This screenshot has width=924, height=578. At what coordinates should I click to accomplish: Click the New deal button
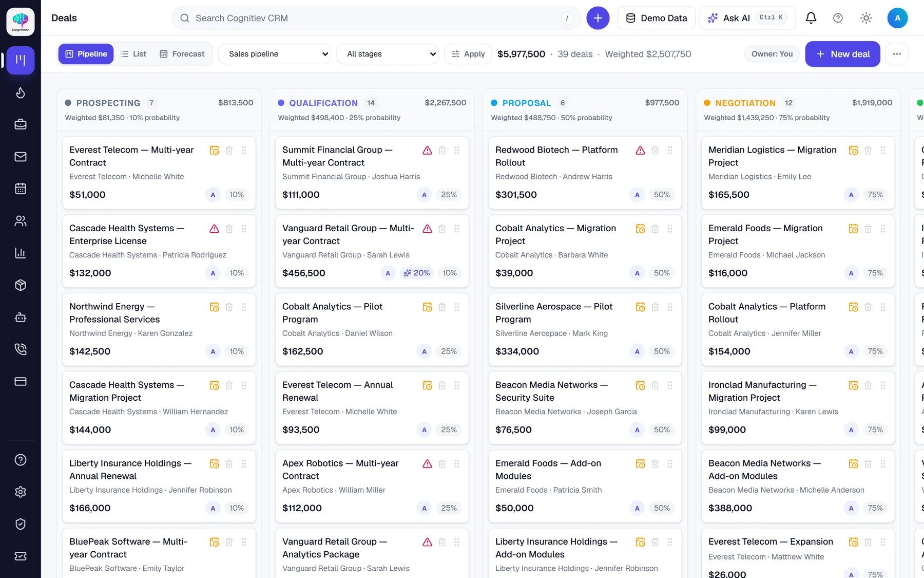pos(842,54)
